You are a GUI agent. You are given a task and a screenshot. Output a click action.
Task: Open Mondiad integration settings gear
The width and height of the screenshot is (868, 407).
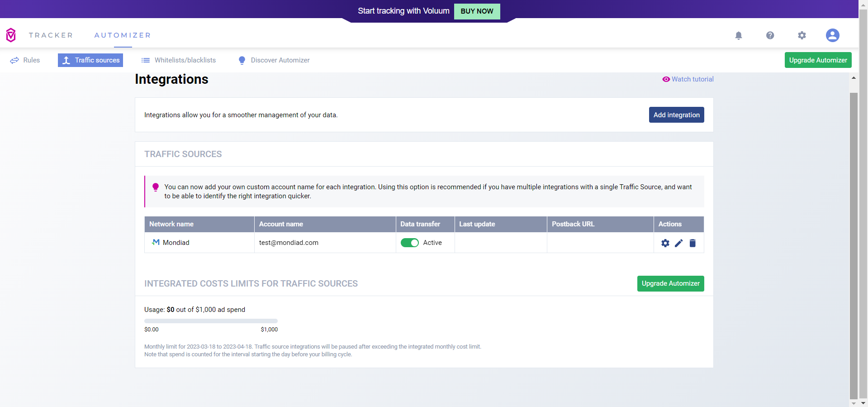tap(665, 243)
